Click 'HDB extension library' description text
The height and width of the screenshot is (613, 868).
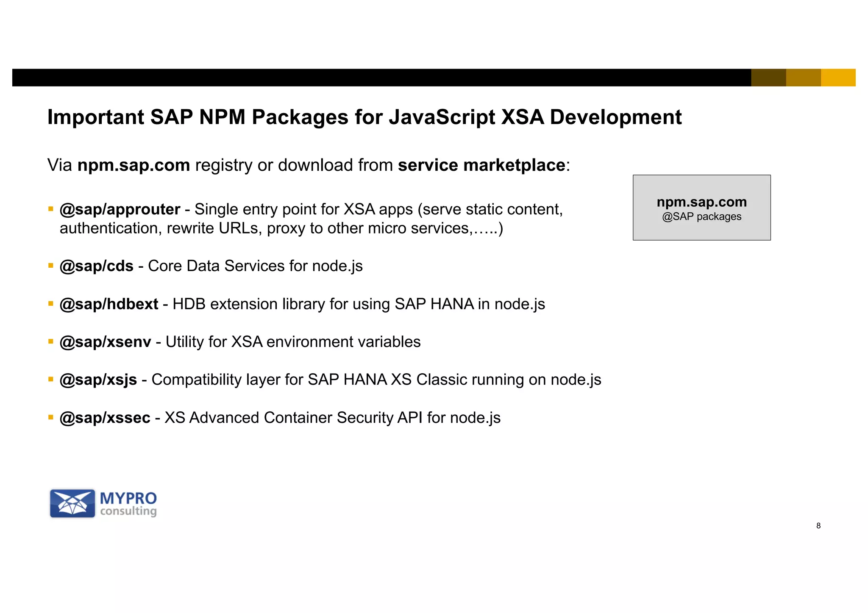[x=359, y=304]
